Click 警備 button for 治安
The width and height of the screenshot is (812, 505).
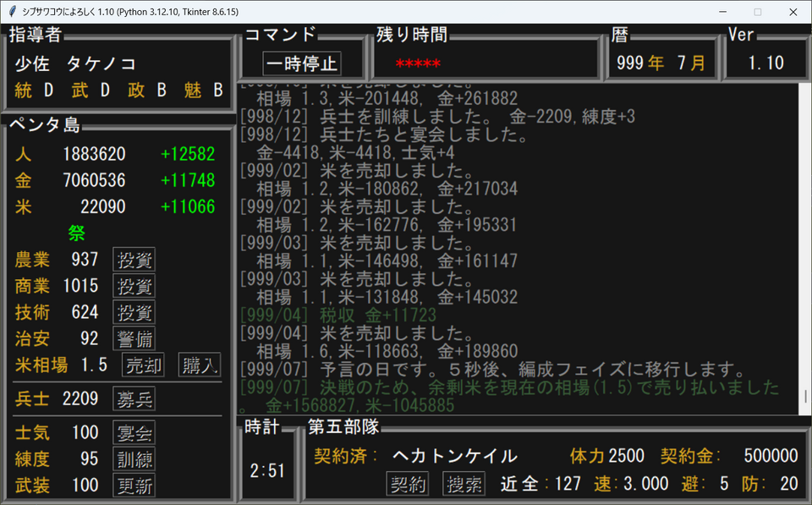[134, 338]
